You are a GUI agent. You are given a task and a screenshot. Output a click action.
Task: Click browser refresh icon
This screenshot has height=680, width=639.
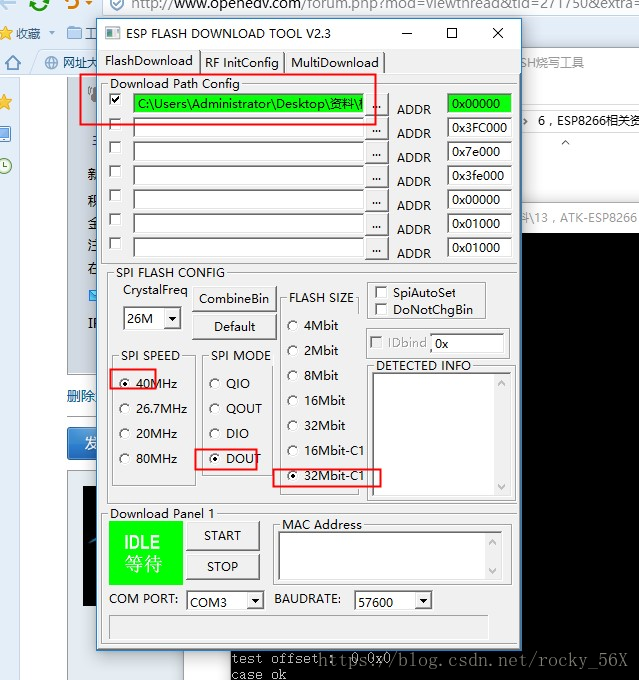pos(39,4)
